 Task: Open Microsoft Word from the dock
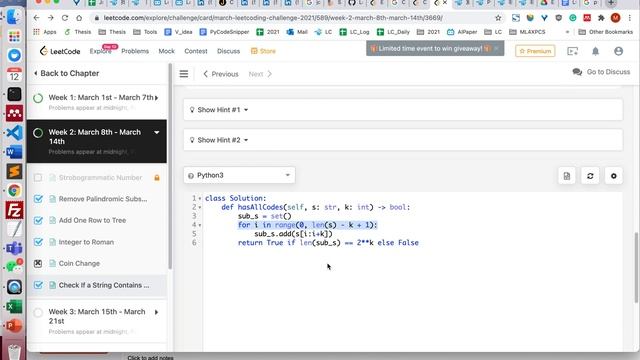(x=14, y=152)
